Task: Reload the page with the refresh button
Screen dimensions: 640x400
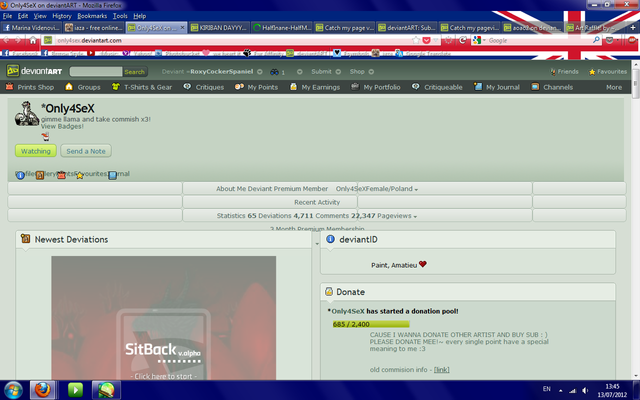Action: [462, 40]
